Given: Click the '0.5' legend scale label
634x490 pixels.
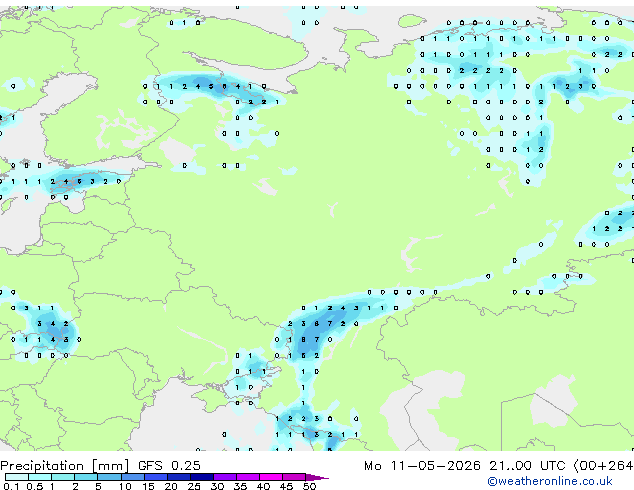Looking at the screenshot, I should 34,486.
